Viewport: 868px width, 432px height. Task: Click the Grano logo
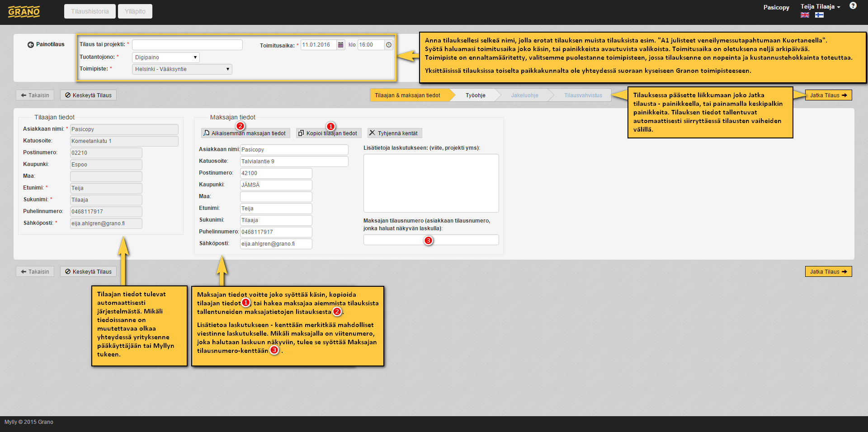point(24,12)
